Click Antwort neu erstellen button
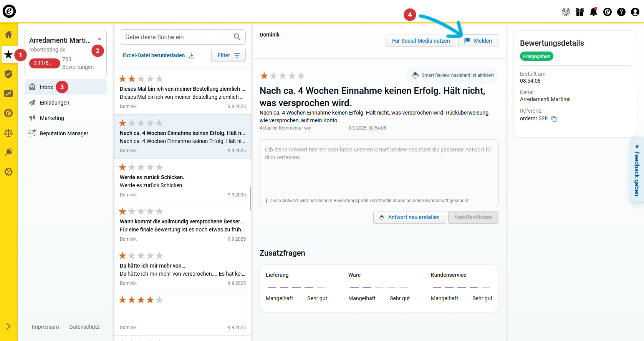This screenshot has height=341, width=644. tap(409, 217)
